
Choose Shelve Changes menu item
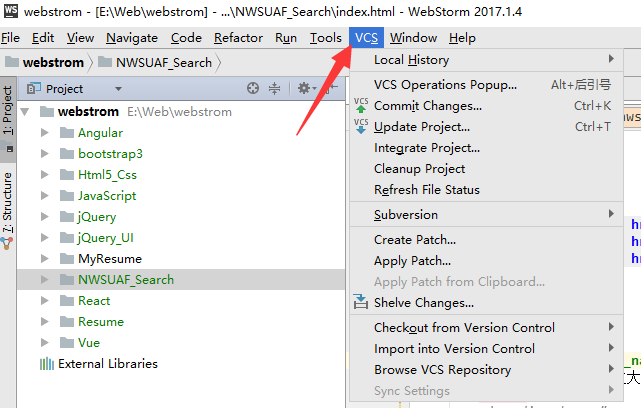coord(486,303)
